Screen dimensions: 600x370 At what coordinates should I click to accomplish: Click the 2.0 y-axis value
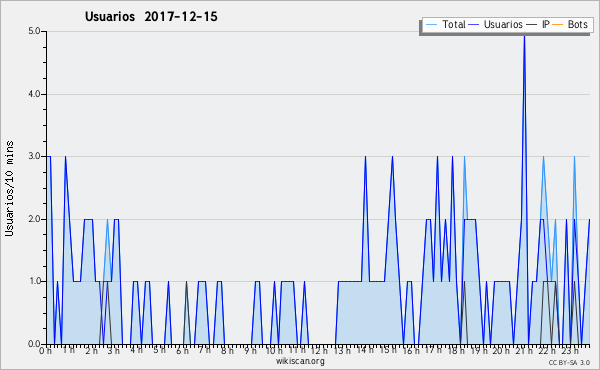point(34,219)
